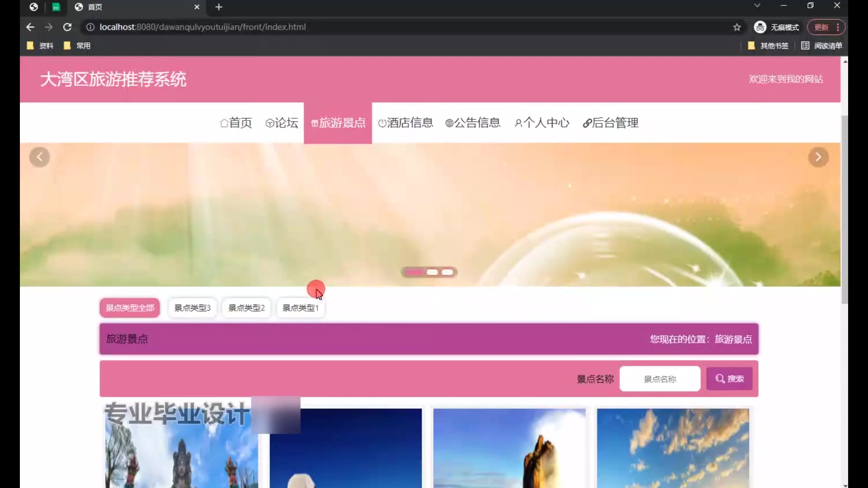Open the 其他书签 folder
This screenshot has width=868, height=488.
(x=768, y=46)
